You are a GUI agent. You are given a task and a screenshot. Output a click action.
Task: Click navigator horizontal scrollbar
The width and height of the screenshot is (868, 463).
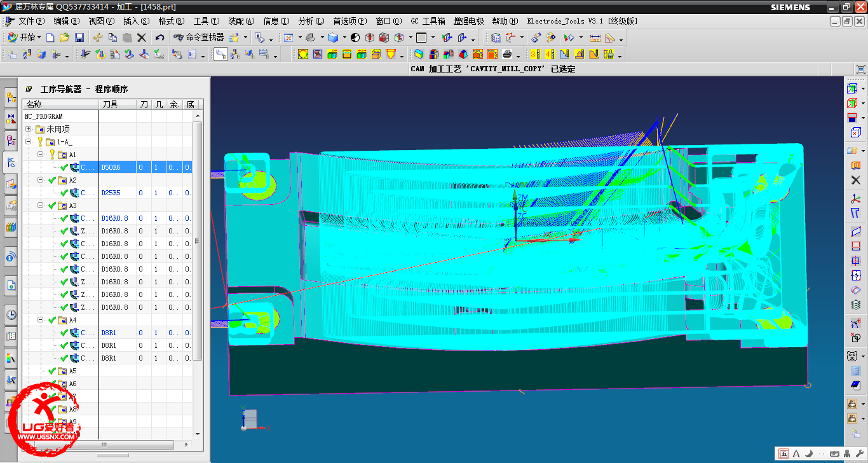[104, 445]
